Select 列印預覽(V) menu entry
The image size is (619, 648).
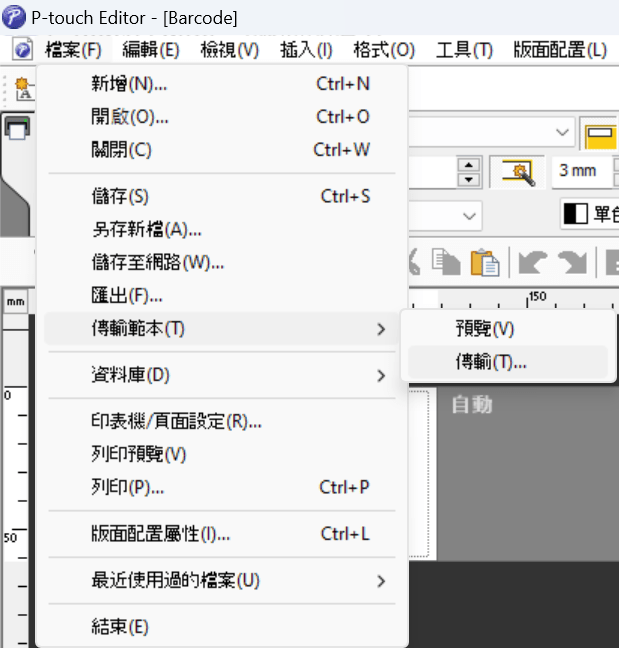[221, 455]
